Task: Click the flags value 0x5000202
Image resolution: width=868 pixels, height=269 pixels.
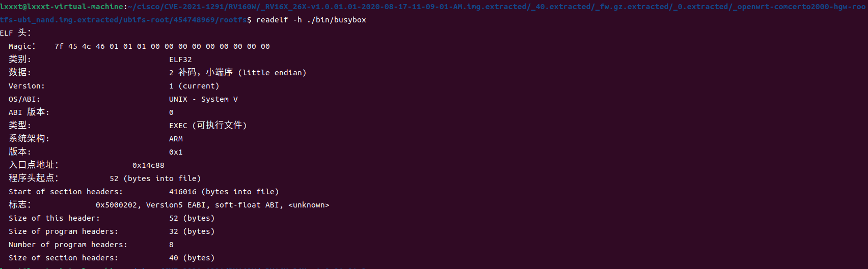Action: [x=116, y=205]
